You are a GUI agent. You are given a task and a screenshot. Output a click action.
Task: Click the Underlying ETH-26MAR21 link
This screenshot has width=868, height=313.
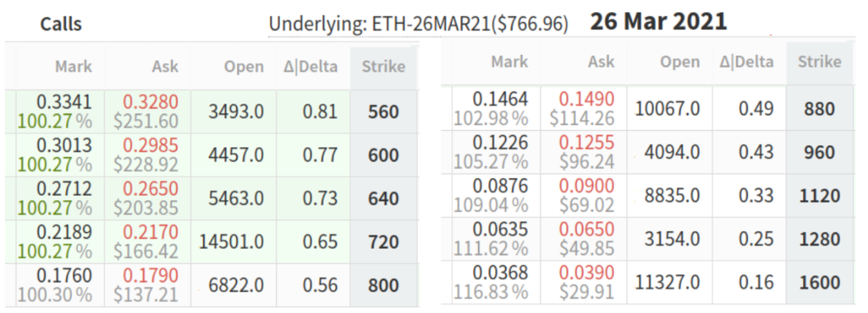[418, 24]
